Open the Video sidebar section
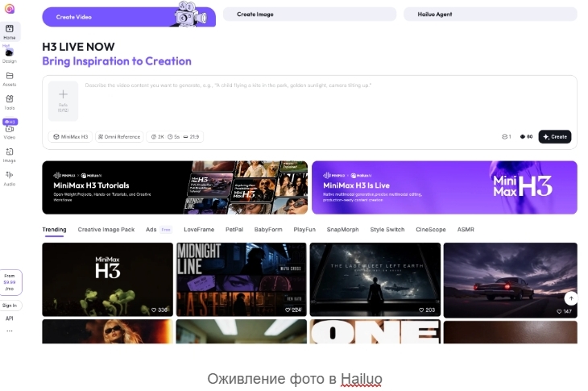Viewport: 588px width, 391px height. pos(10,132)
